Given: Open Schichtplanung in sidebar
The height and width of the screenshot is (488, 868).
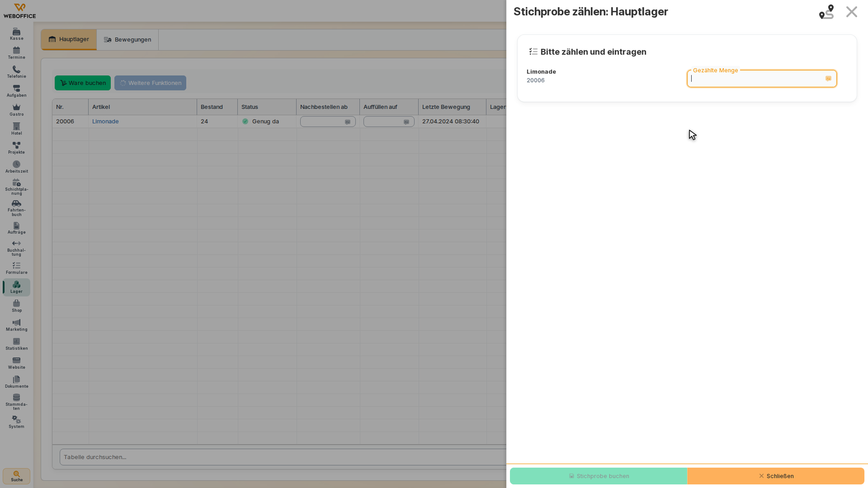Looking at the screenshot, I should 16,187.
